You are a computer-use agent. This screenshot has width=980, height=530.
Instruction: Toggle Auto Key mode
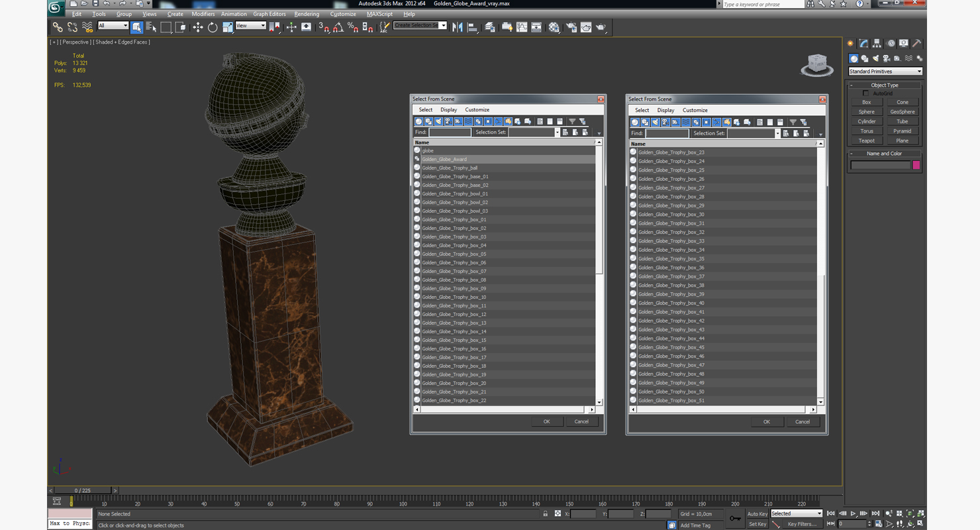[x=757, y=513]
